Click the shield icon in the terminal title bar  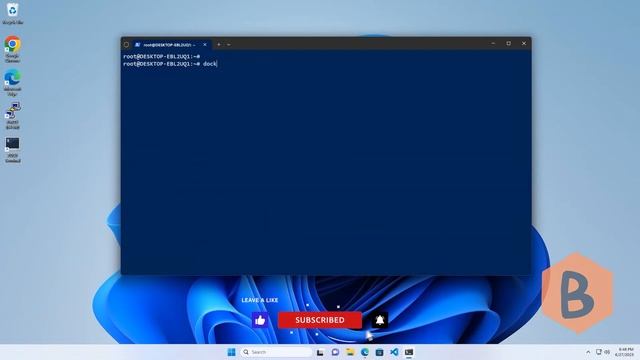click(126, 44)
